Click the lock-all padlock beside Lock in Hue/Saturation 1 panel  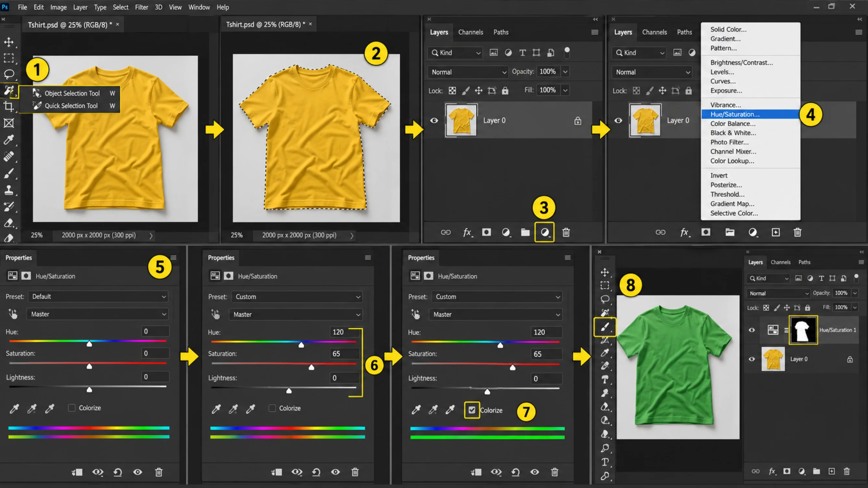(x=808, y=308)
